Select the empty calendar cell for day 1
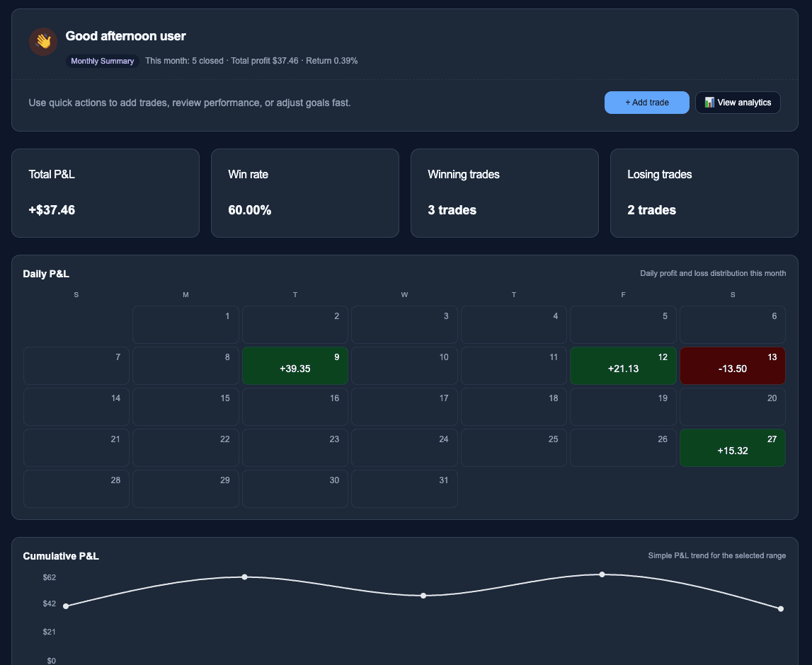 pyautogui.click(x=185, y=324)
